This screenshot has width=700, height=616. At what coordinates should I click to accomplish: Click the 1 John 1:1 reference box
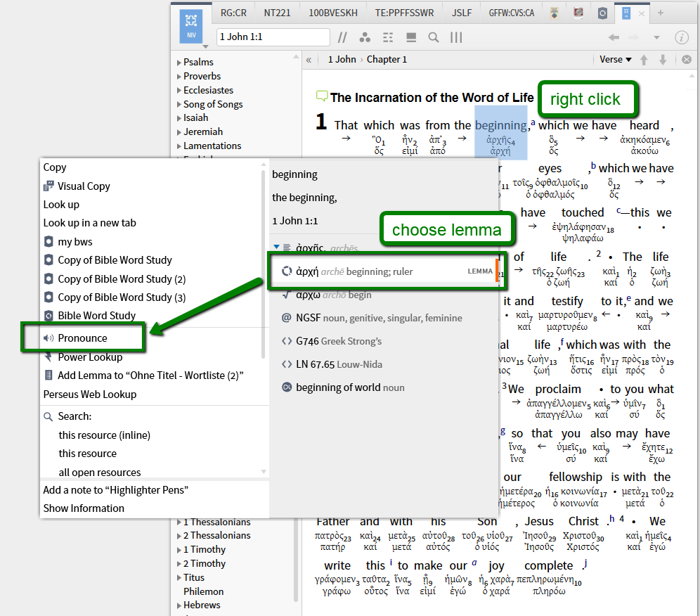[x=273, y=37]
